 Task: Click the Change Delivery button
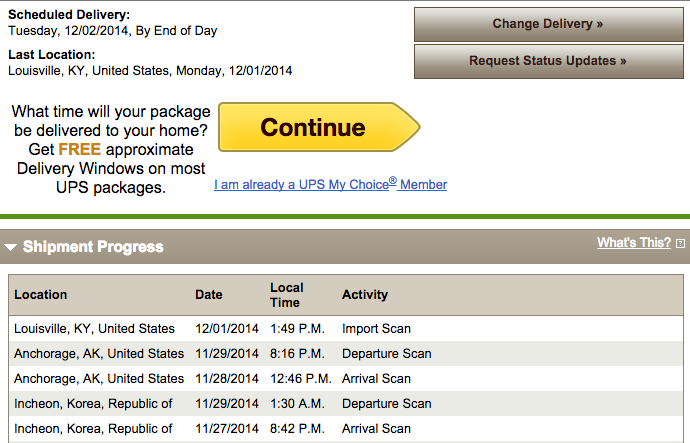pos(548,24)
